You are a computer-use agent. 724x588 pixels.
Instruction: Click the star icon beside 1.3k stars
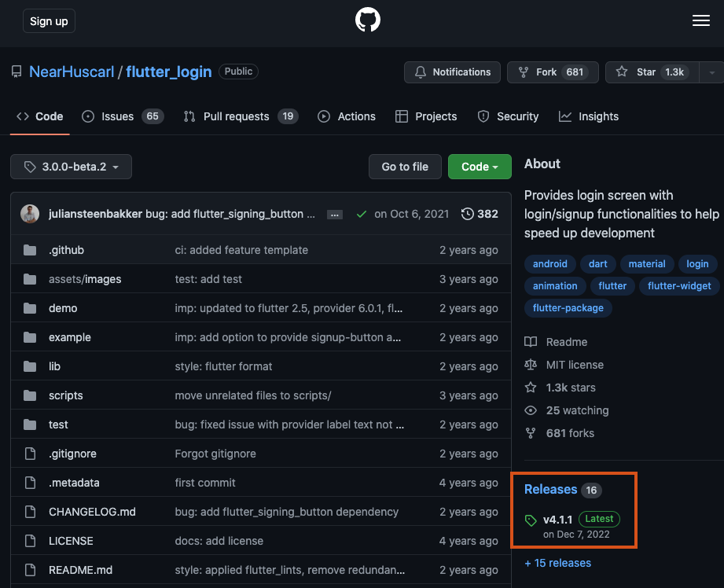[531, 387]
